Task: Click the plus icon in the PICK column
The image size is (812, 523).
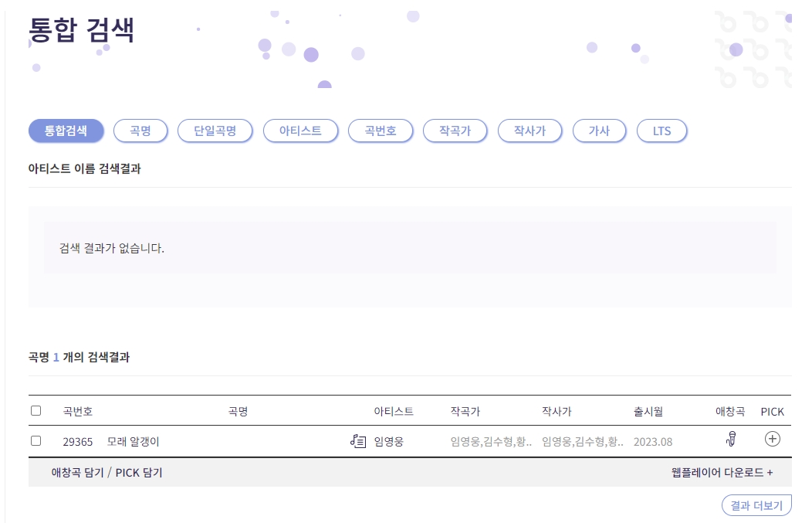Action: 771,436
